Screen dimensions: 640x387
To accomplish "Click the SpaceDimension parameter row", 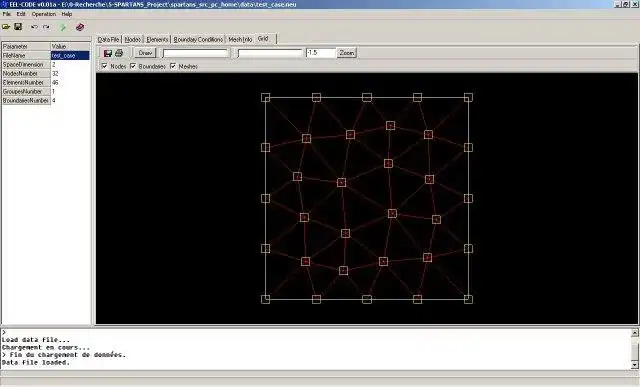I will tap(46, 64).
